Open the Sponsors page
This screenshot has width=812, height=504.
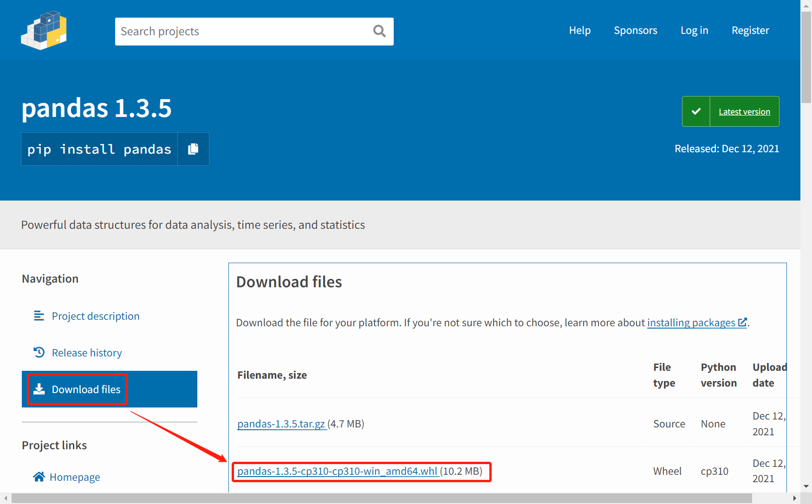pyautogui.click(x=636, y=30)
